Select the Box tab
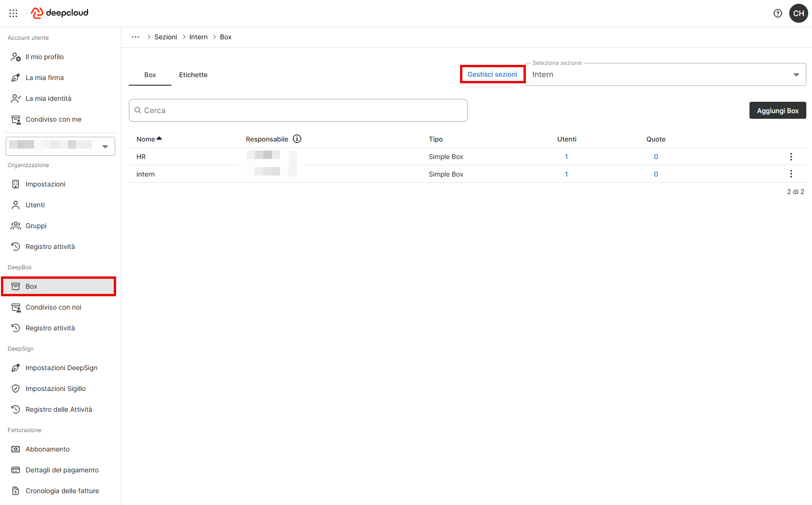Screen dimensions: 812x505 (x=150, y=75)
